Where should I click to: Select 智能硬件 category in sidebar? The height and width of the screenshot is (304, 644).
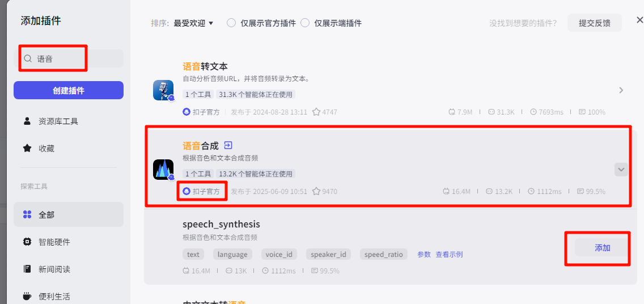(x=54, y=242)
